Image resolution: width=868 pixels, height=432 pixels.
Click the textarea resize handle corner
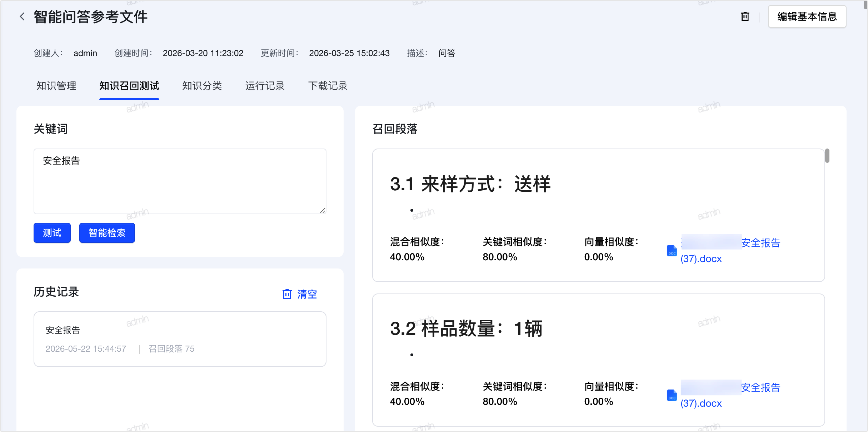[323, 211]
